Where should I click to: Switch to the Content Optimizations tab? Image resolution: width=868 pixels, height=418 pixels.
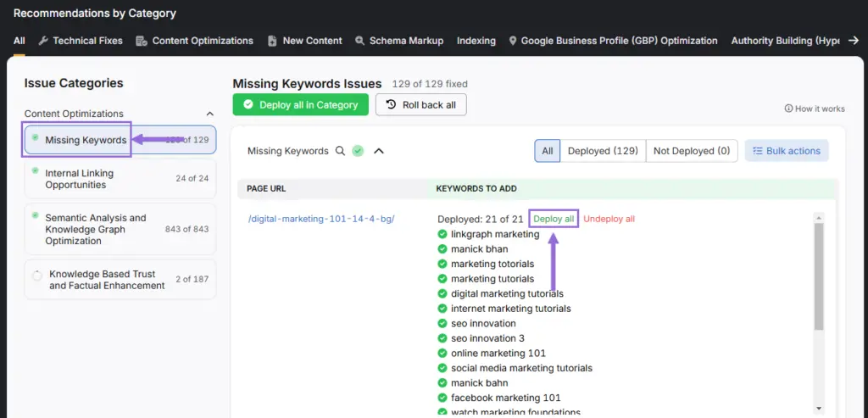tap(195, 41)
